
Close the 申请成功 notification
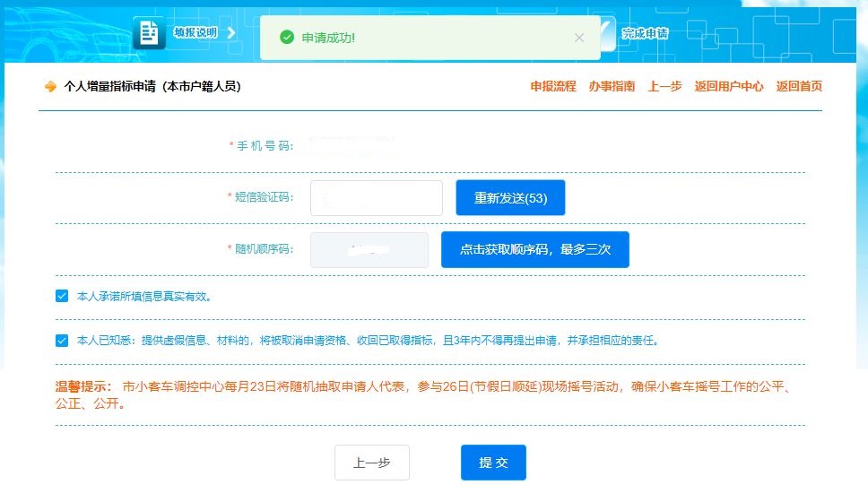click(x=579, y=38)
